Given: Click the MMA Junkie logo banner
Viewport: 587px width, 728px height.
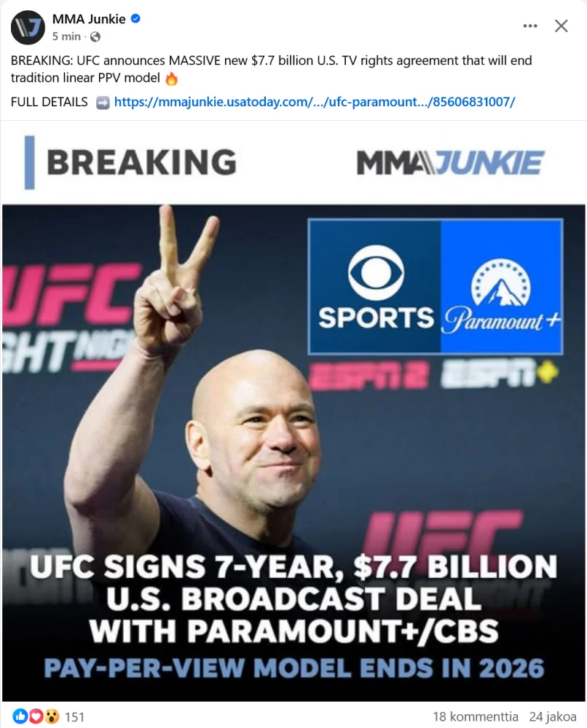Looking at the screenshot, I should (x=449, y=162).
